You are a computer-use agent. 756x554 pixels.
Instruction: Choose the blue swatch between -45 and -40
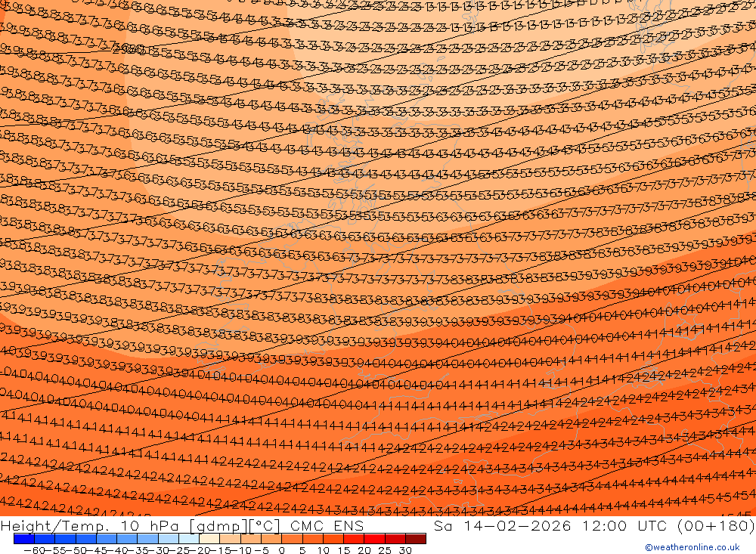[106, 539]
